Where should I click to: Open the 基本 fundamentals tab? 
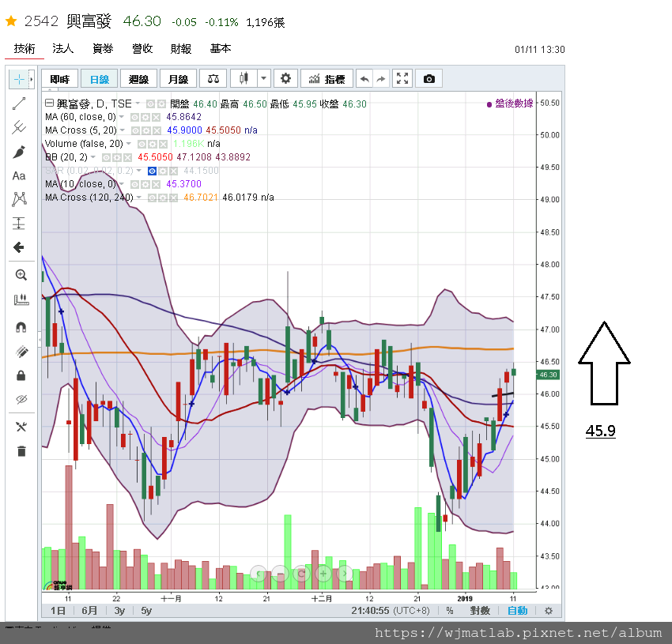(221, 49)
